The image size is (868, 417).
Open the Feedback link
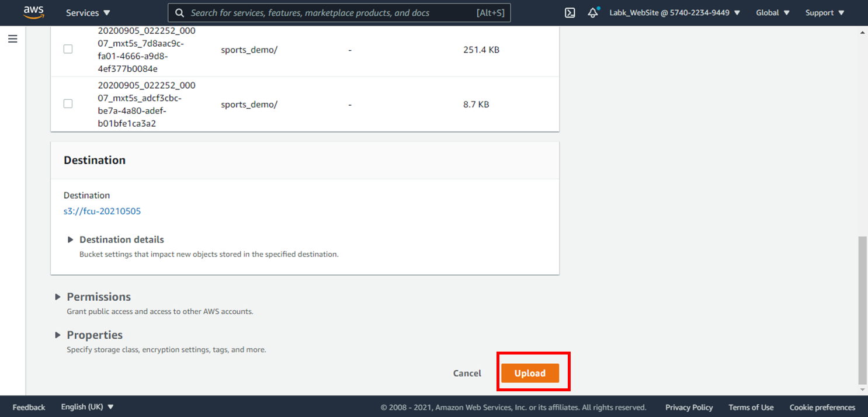pos(29,407)
